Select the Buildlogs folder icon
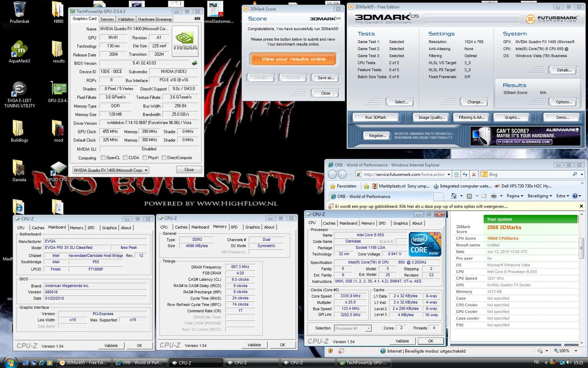 click(x=19, y=131)
